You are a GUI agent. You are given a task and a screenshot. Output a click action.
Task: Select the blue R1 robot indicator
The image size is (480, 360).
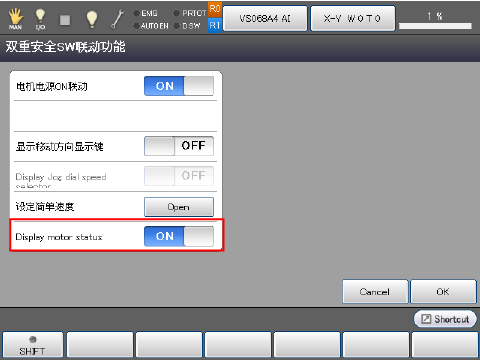[215, 25]
